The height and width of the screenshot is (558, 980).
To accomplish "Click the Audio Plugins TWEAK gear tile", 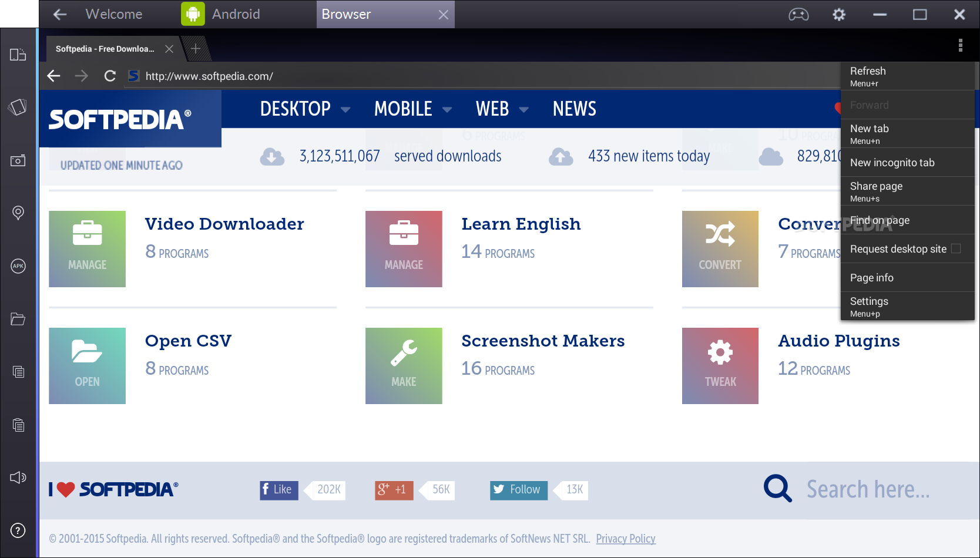I will tap(720, 366).
